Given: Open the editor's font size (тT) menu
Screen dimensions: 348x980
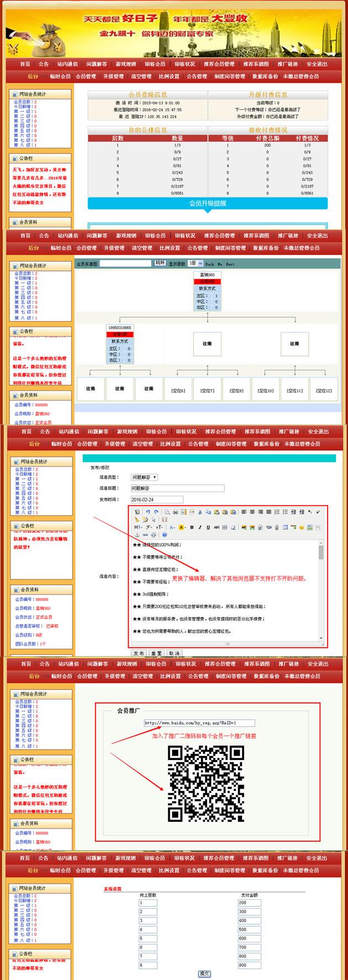Looking at the screenshot, I should pyautogui.click(x=160, y=527).
